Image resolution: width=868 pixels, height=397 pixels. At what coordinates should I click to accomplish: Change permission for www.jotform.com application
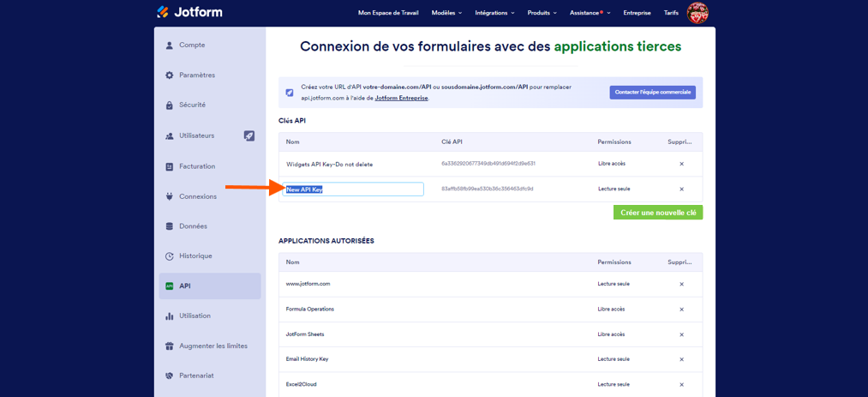pyautogui.click(x=614, y=284)
